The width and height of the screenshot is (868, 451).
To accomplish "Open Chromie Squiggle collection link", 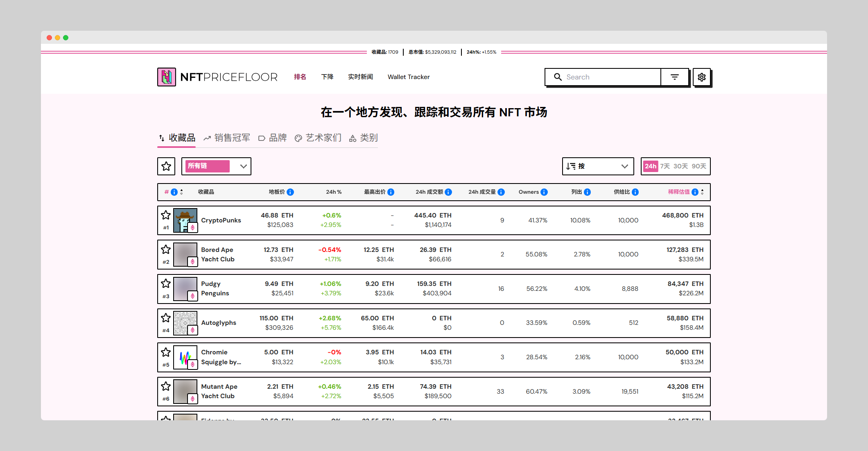I will [221, 357].
